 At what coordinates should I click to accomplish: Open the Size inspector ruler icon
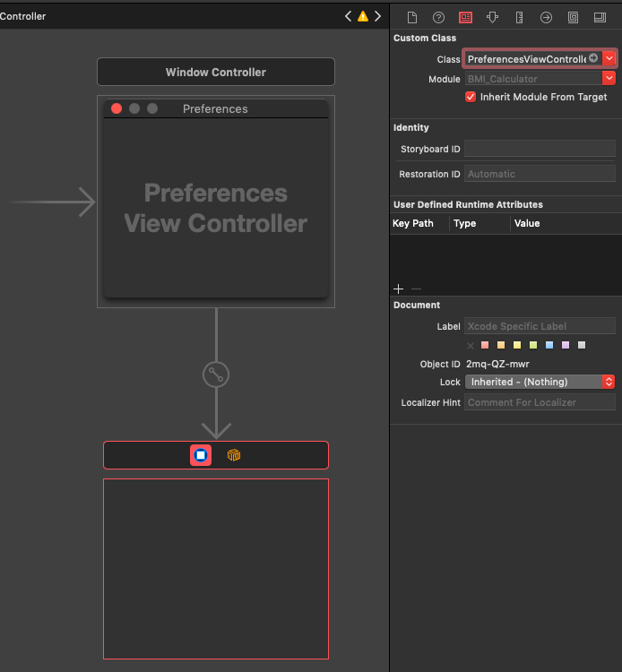tap(519, 17)
